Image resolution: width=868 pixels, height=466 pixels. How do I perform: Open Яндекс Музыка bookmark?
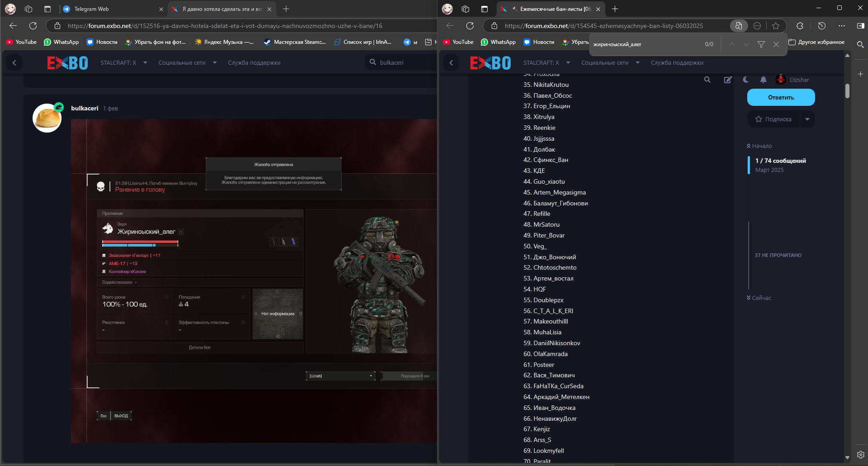224,42
